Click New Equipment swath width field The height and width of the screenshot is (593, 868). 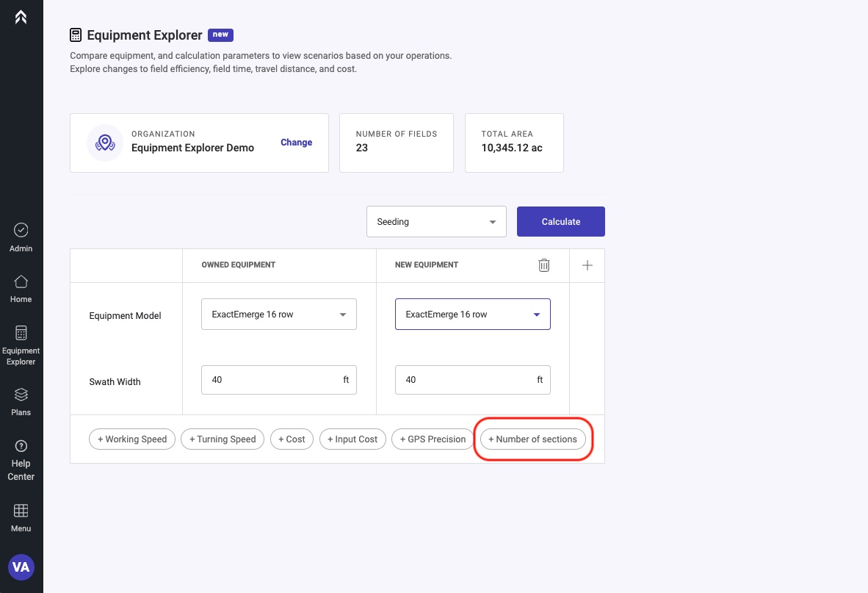(473, 380)
